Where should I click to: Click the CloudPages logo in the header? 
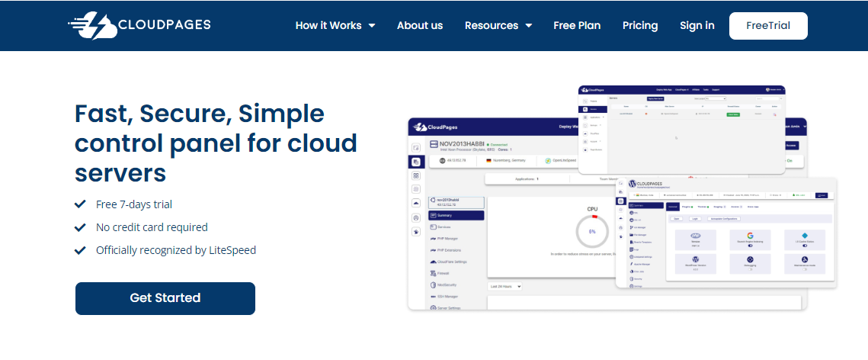point(139,25)
